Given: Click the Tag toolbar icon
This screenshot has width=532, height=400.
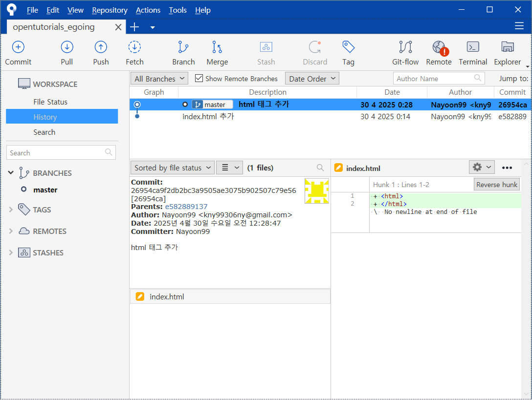Looking at the screenshot, I should click(348, 47).
